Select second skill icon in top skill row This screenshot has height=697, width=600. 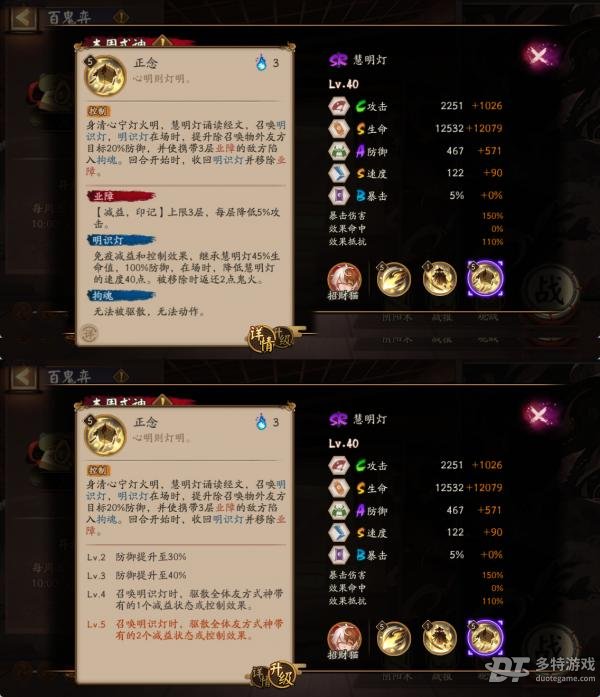(439, 278)
